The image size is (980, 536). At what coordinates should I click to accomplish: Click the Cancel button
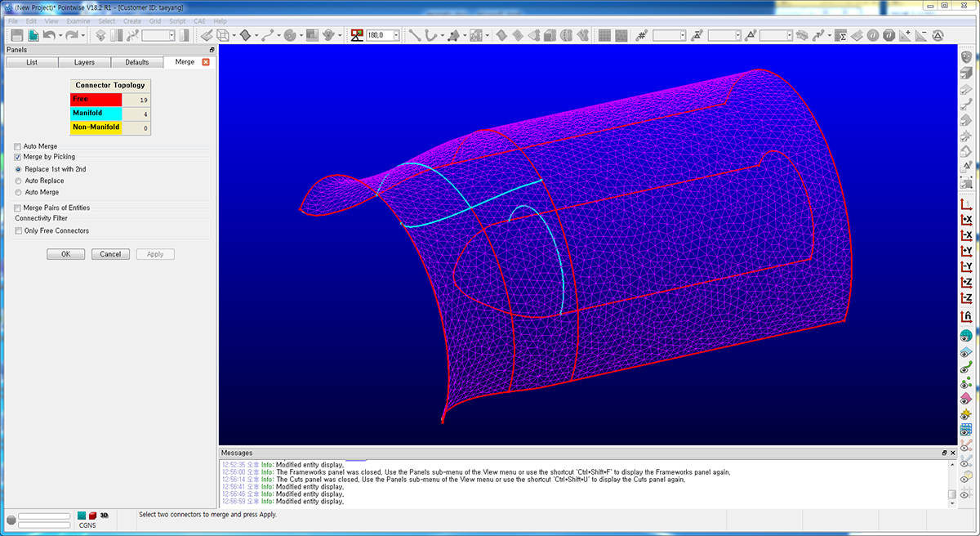coord(110,254)
